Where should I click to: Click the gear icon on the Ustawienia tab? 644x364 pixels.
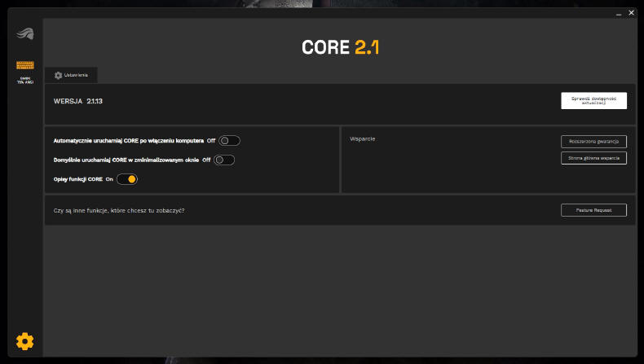coord(58,75)
